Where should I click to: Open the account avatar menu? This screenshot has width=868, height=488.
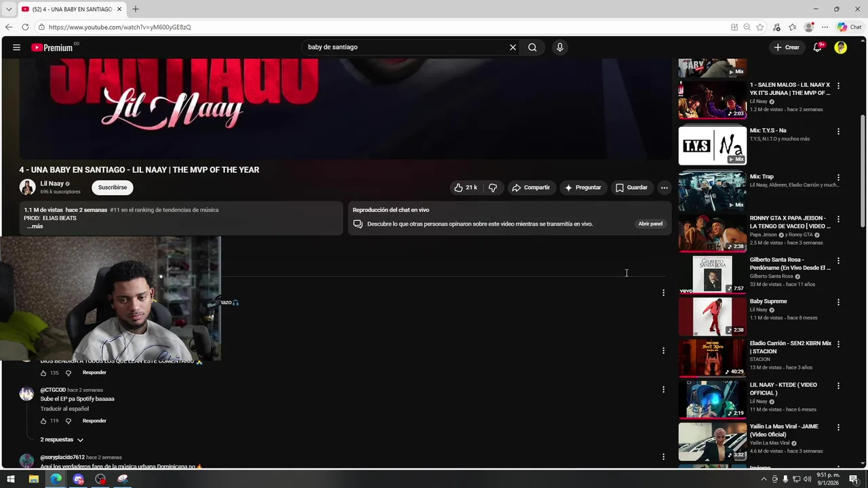coord(841,47)
